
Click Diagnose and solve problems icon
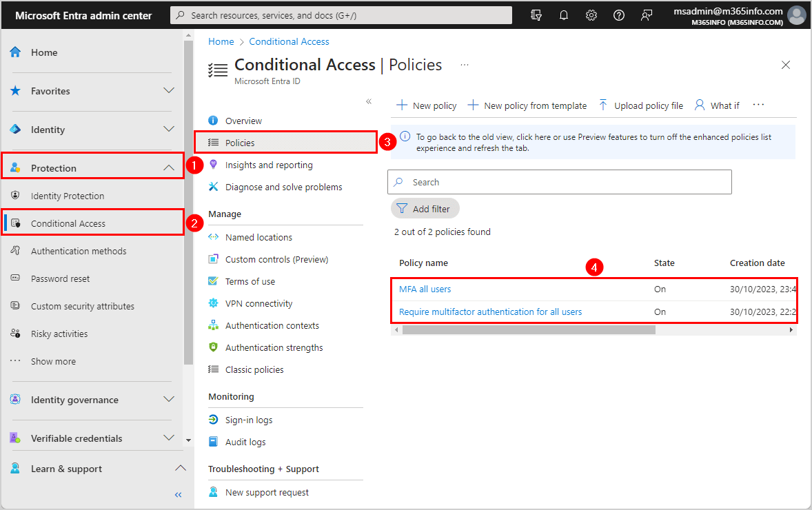214,187
